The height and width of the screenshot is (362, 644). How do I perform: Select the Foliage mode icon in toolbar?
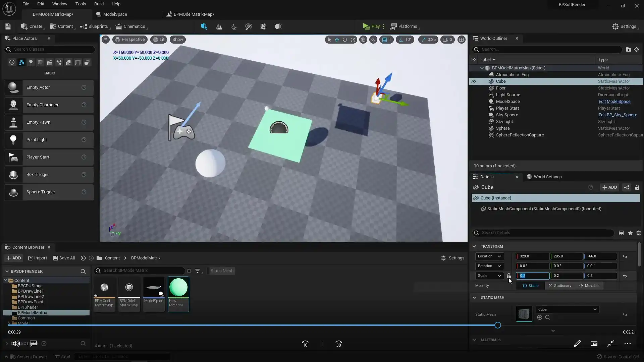coord(234,26)
